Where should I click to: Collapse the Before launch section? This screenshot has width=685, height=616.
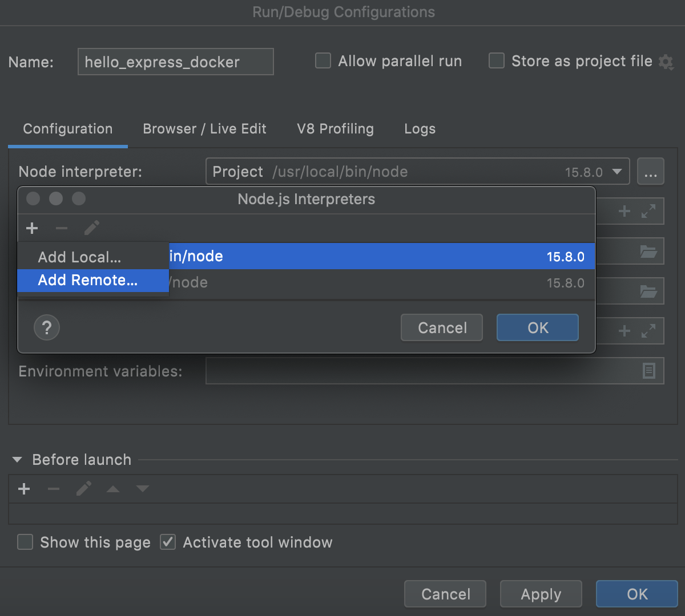[17, 460]
